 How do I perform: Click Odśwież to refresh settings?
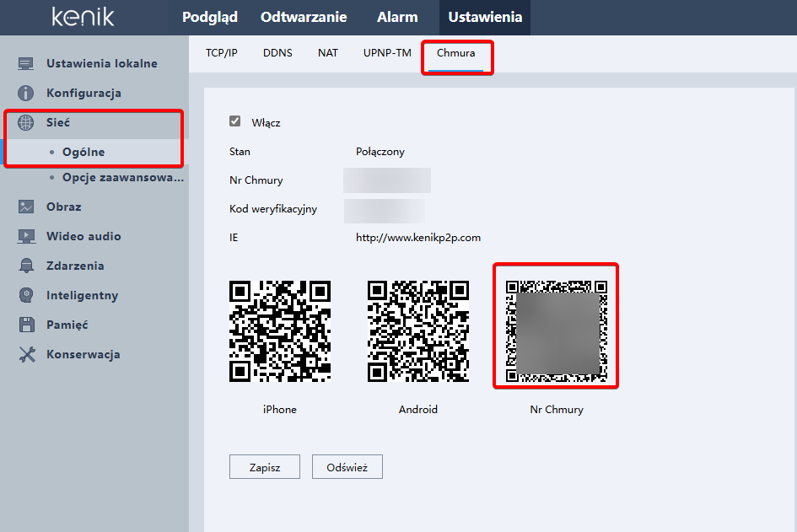point(347,466)
